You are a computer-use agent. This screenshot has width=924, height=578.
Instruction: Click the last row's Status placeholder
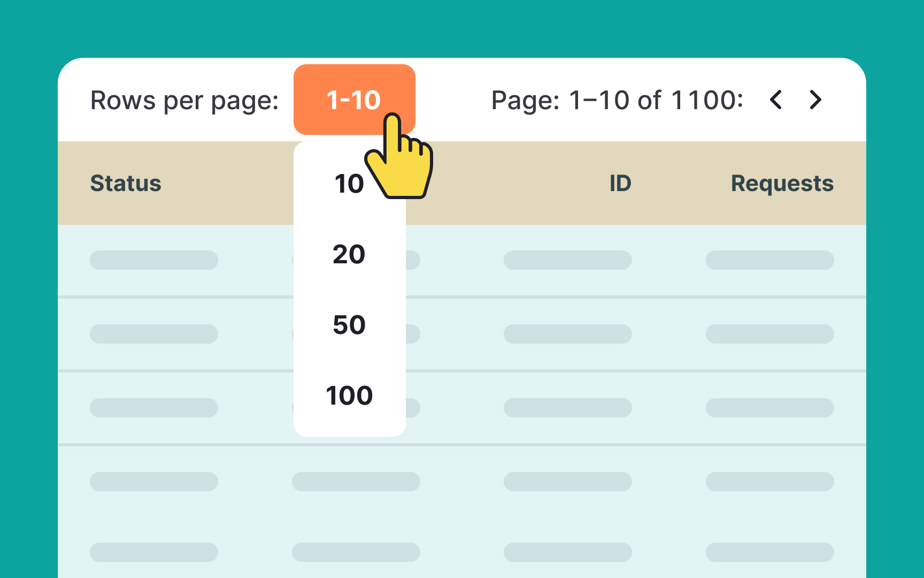[x=153, y=552]
